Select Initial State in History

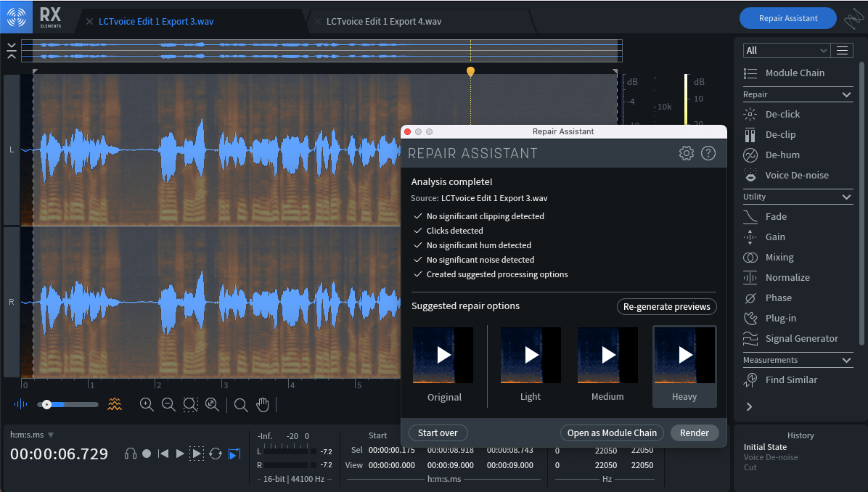pos(765,447)
